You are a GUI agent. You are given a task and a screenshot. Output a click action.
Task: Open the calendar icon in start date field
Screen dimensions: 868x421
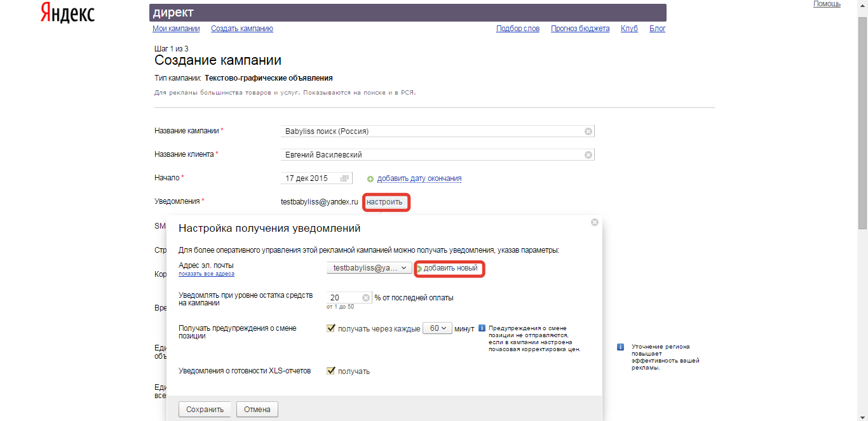coord(345,178)
